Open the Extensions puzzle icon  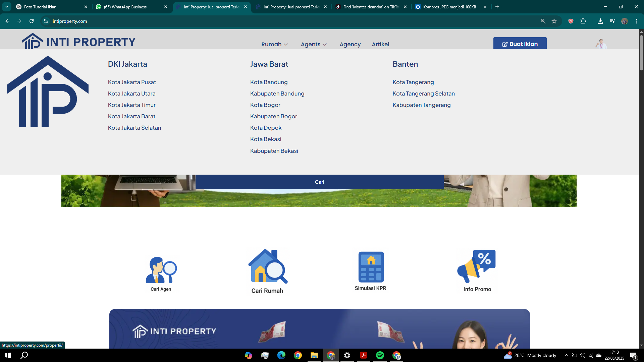click(x=583, y=21)
